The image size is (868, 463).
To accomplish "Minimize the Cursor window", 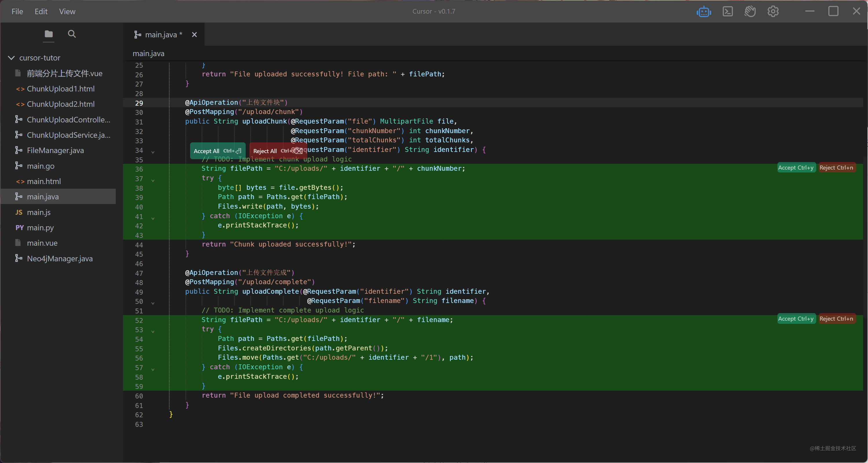I will pyautogui.click(x=810, y=12).
